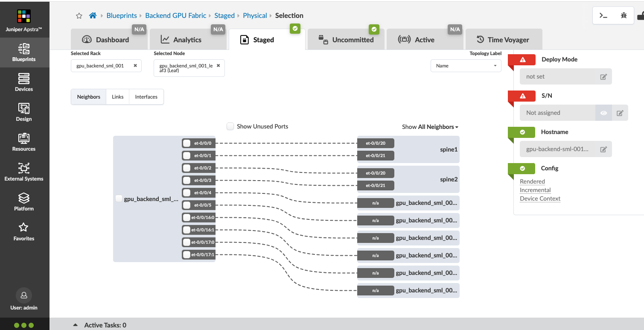Screen dimensions: 644x330
Task: Open External Systems in the sidebar
Action: 24,172
